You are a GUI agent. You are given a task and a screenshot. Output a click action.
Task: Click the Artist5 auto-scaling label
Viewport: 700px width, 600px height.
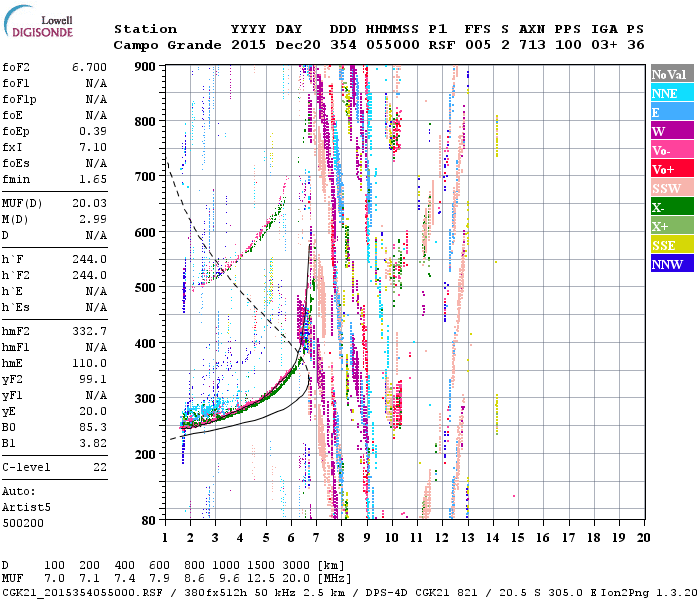(26, 508)
